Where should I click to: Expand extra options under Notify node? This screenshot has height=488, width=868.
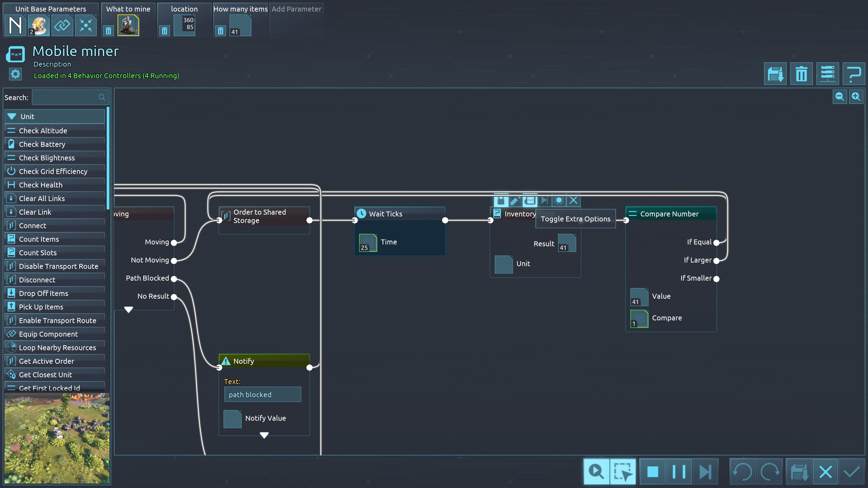[x=264, y=435]
